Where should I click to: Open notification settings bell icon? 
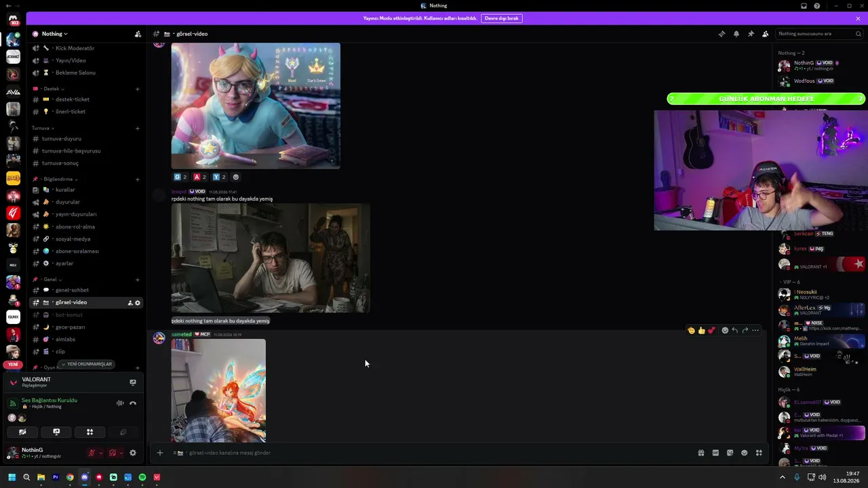[736, 34]
